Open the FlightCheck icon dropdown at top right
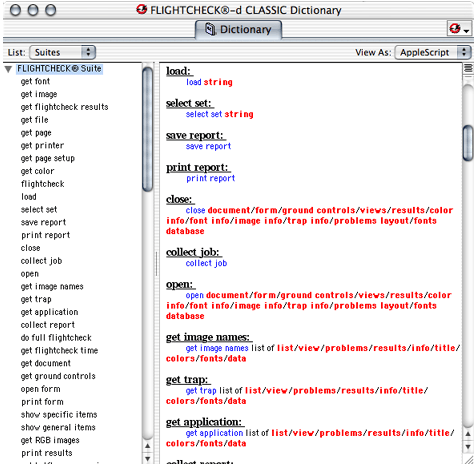The image size is (474, 464). pyautogui.click(x=459, y=29)
